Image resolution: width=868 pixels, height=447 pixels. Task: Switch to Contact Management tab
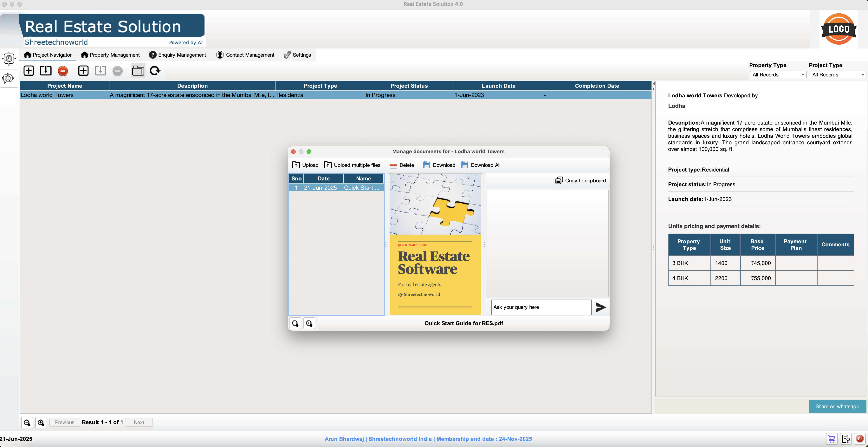[x=245, y=55]
